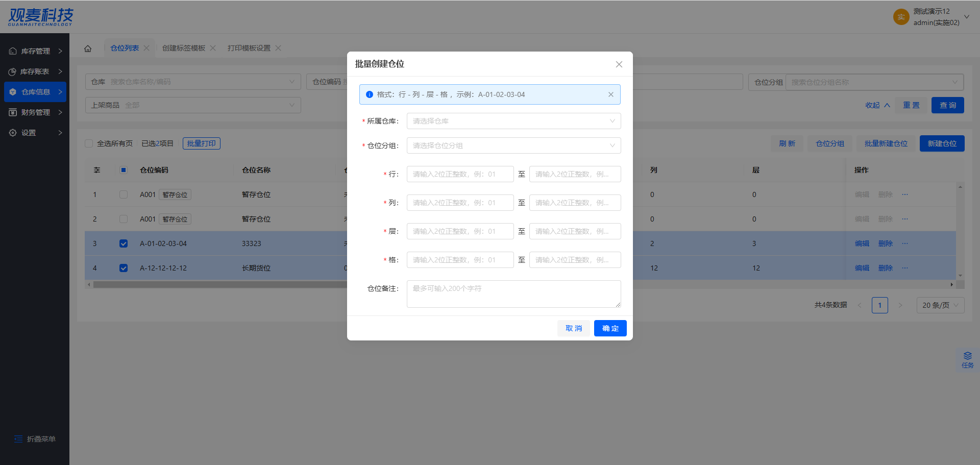980x465 pixels.
Task: Click the 查询 search button
Action: tap(948, 105)
